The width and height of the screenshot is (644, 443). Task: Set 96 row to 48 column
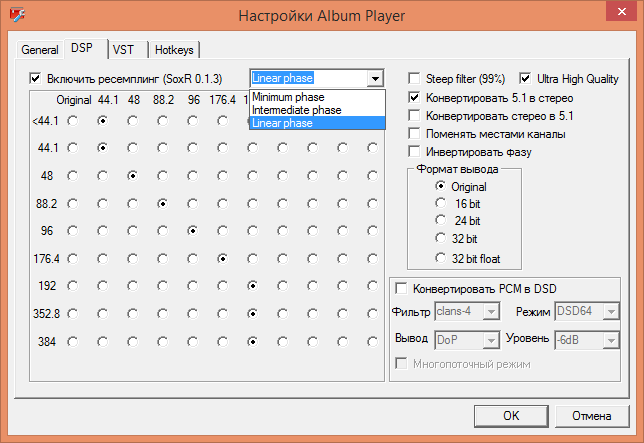click(x=133, y=231)
